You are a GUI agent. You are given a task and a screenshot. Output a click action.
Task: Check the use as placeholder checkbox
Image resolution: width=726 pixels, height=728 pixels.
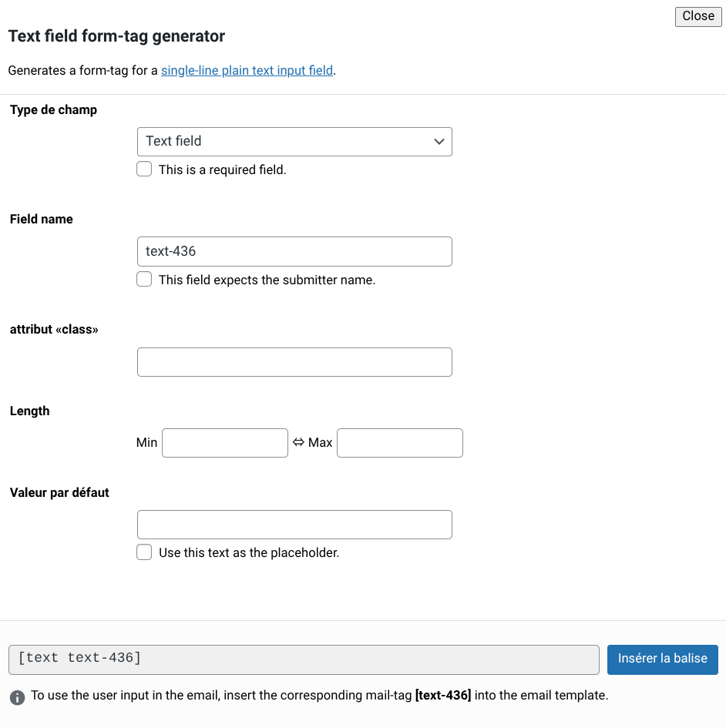point(144,552)
